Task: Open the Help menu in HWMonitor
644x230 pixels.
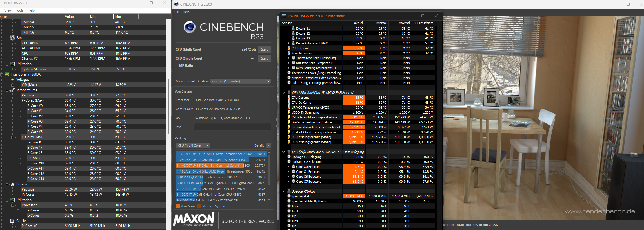Action: tap(31, 10)
